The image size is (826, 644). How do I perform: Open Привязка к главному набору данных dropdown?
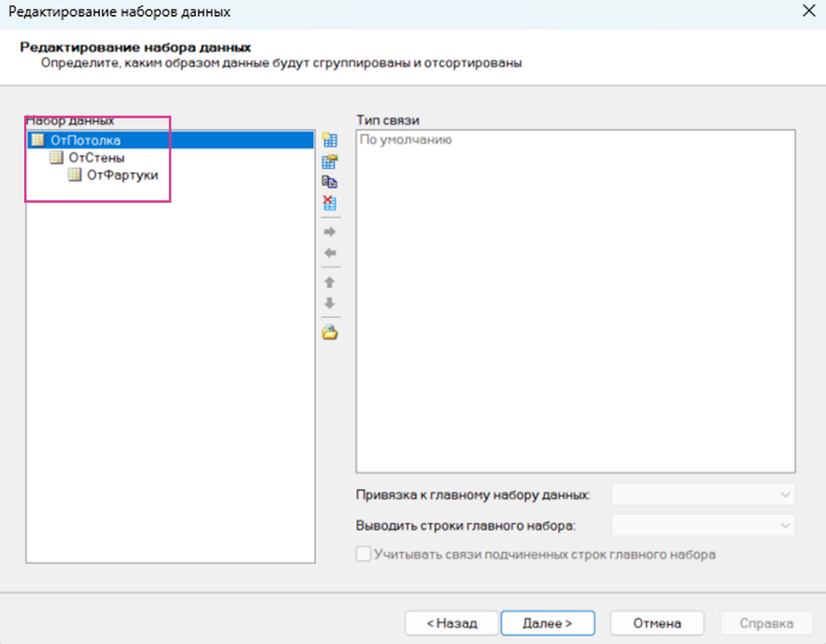[x=703, y=494]
